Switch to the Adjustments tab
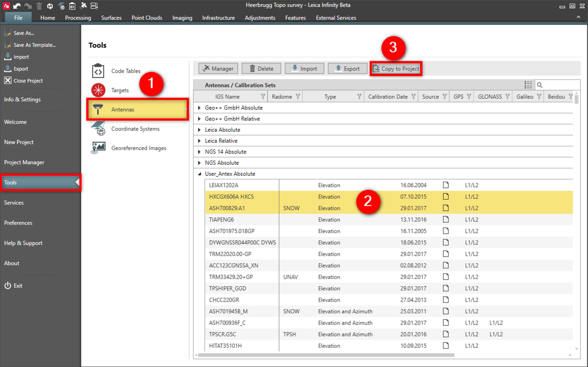588x367 pixels. 260,18
